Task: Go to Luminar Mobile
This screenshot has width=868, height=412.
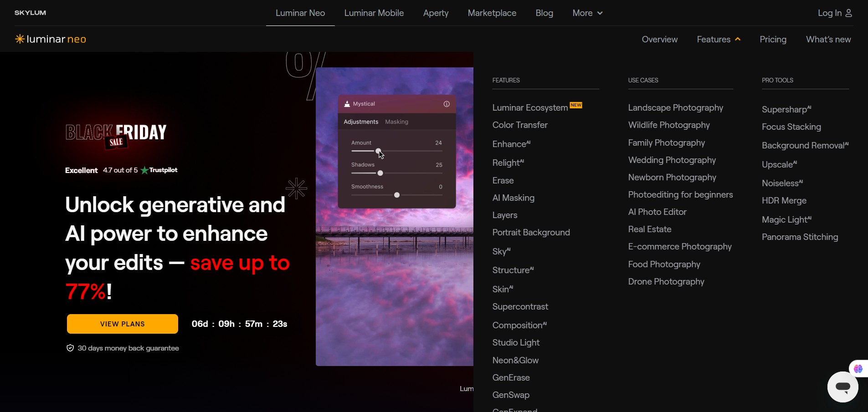Action: tap(374, 13)
